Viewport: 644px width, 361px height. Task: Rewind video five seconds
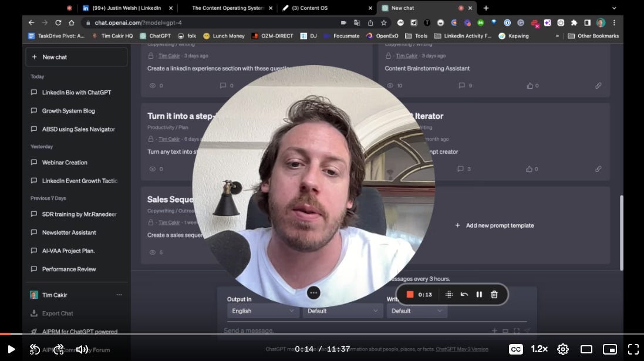[35, 349]
